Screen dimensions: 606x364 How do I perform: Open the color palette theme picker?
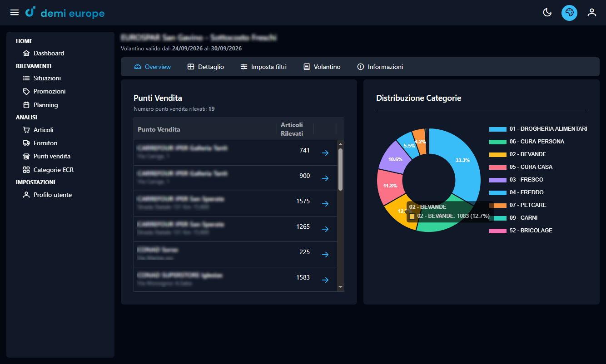[569, 13]
